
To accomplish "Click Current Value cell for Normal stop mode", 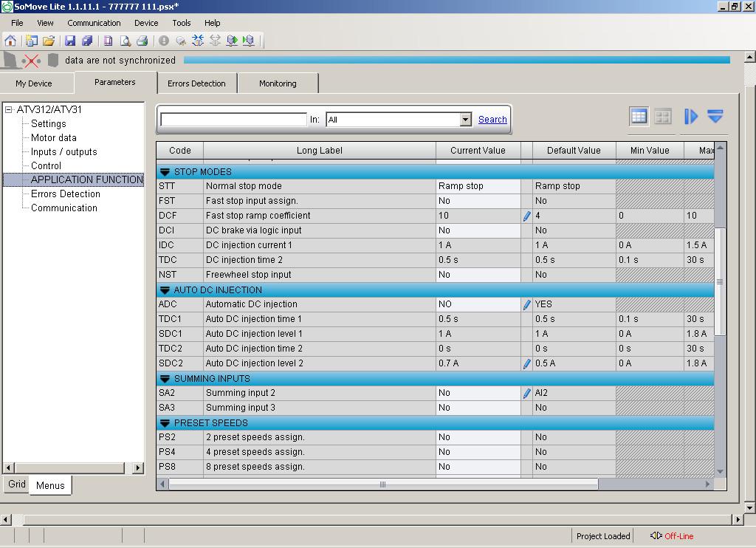I will tap(478, 186).
